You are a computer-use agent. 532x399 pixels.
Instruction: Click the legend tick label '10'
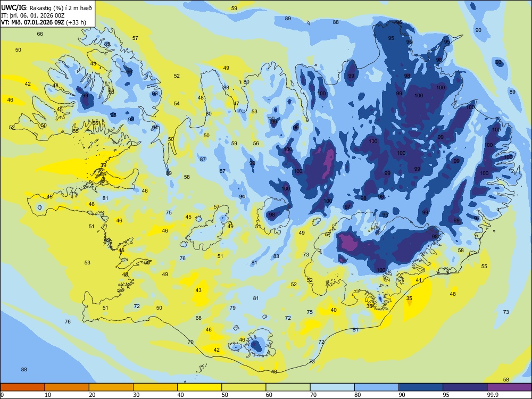48,395
